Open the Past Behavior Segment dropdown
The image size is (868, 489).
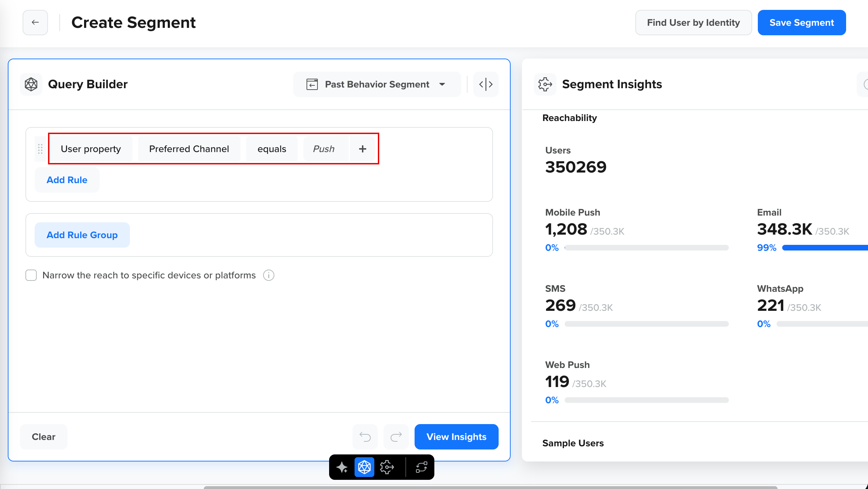376,84
